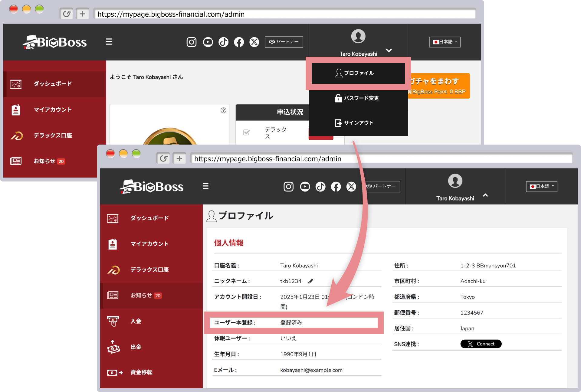581x392 pixels.
Task: Click the X Connect button for SNS連携
Action: click(481, 344)
